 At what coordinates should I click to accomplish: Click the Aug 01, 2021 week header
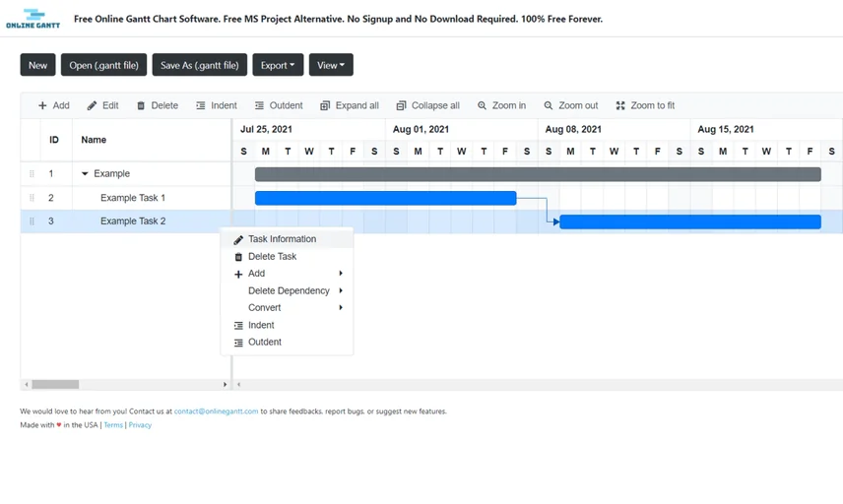[462, 129]
